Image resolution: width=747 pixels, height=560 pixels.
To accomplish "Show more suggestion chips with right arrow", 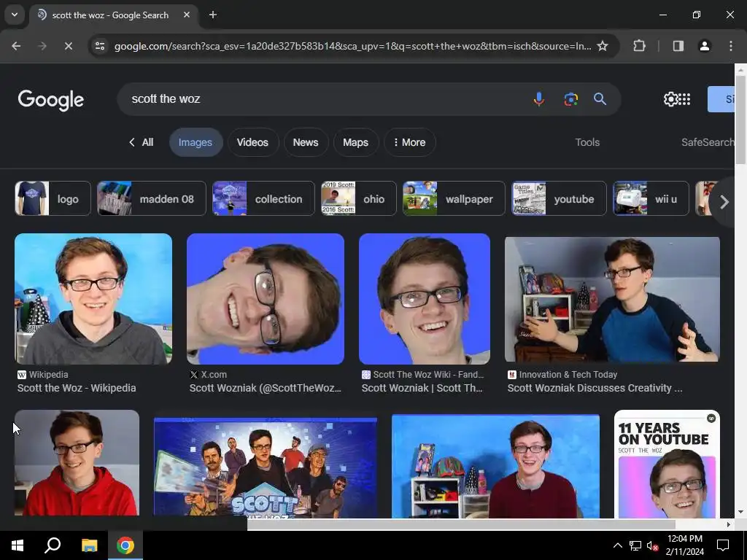I will [724, 202].
